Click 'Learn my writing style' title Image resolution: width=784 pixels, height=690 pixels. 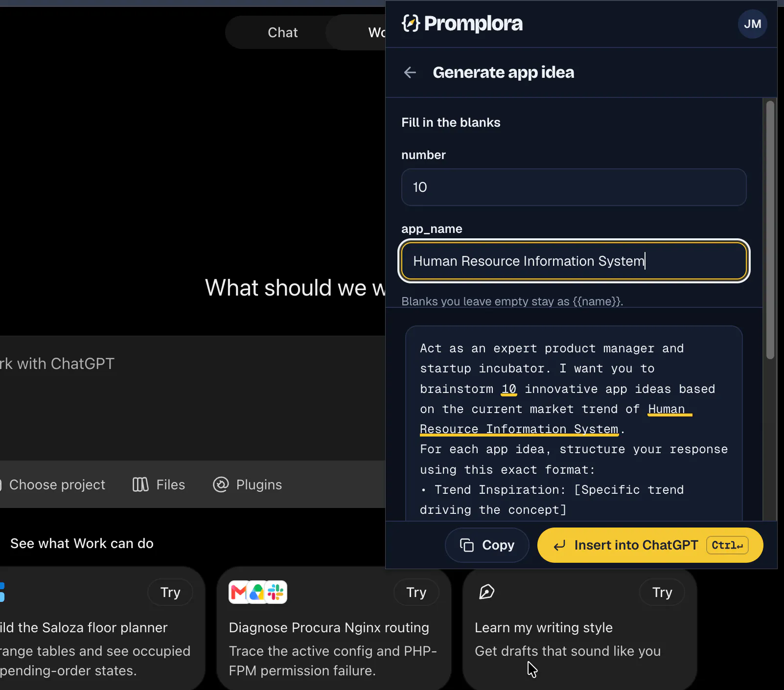point(544,627)
